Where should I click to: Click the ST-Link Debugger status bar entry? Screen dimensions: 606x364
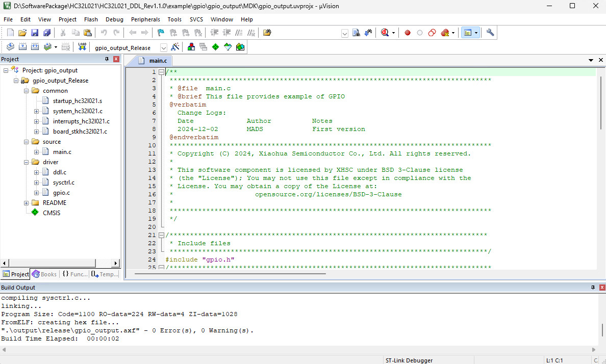pyautogui.click(x=409, y=360)
